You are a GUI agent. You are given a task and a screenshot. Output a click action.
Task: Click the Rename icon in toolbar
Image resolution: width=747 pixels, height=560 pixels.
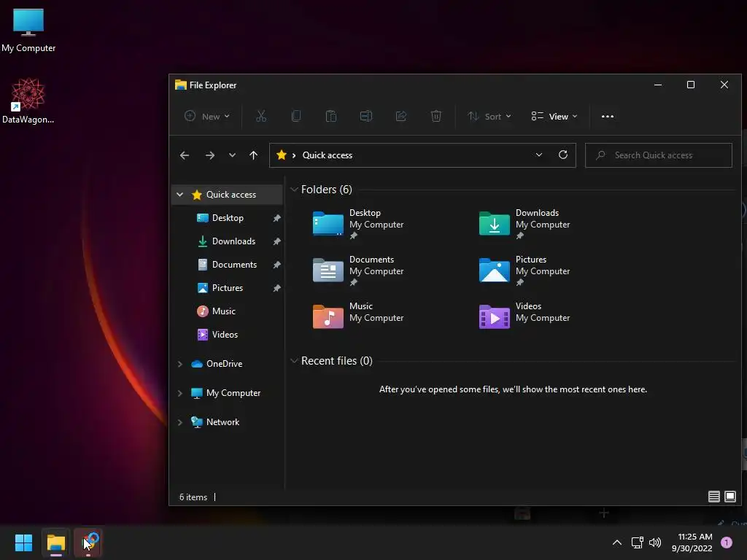366,116
